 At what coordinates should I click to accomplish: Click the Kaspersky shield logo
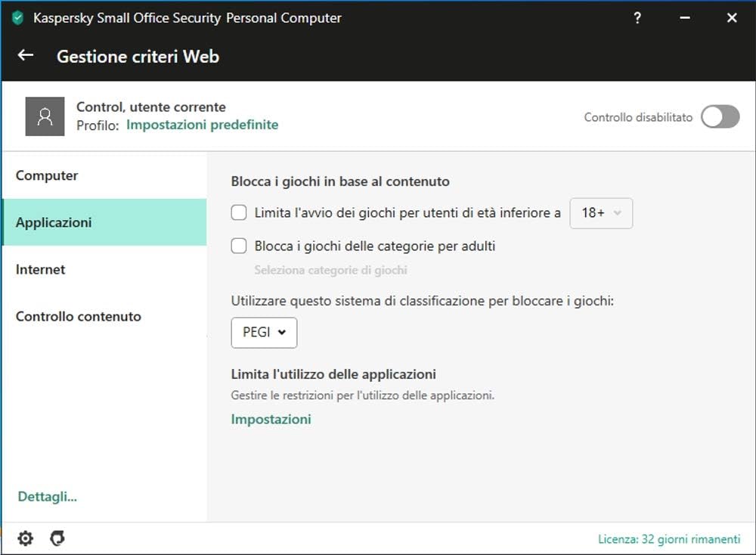tap(18, 18)
